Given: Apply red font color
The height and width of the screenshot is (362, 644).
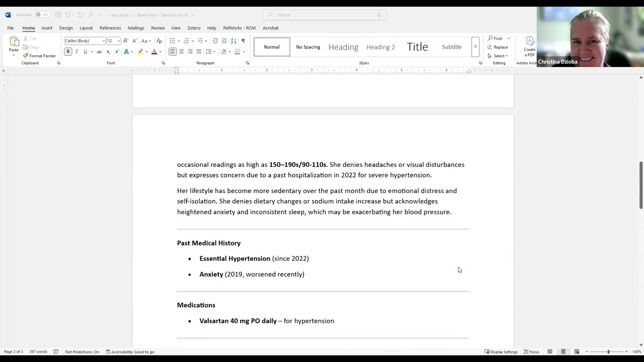Looking at the screenshot, I should pyautogui.click(x=154, y=52).
